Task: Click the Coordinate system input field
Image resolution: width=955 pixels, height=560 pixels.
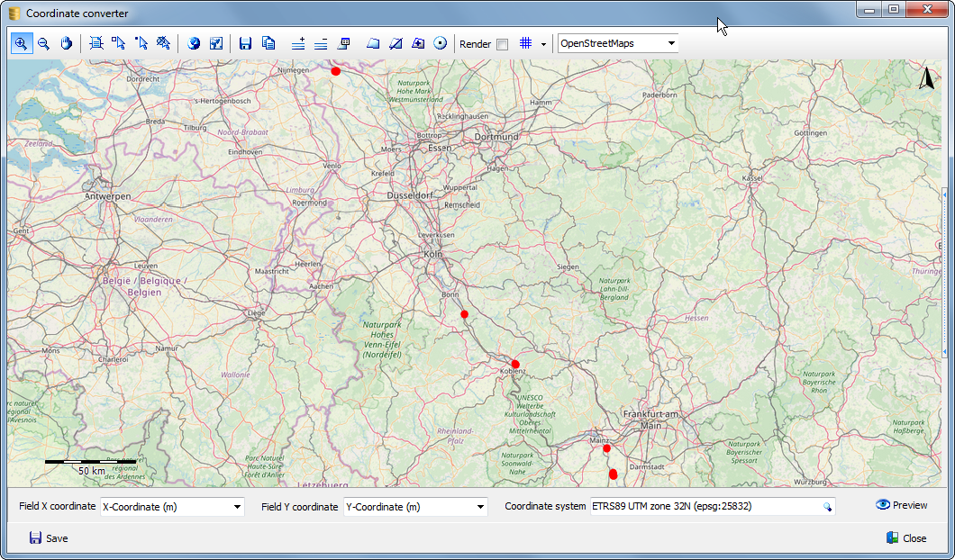Action: pos(703,507)
